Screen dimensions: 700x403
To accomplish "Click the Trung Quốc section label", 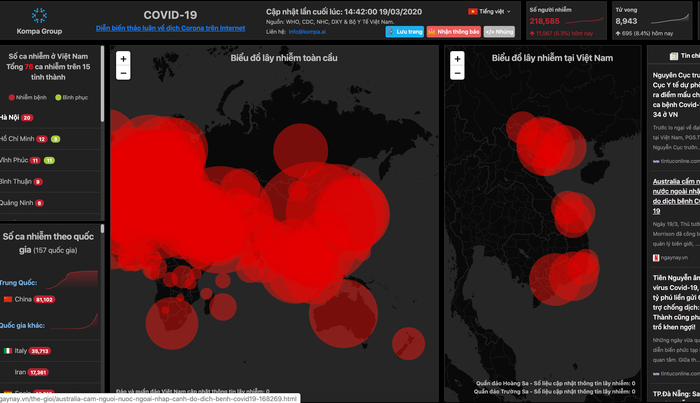I will (18, 283).
